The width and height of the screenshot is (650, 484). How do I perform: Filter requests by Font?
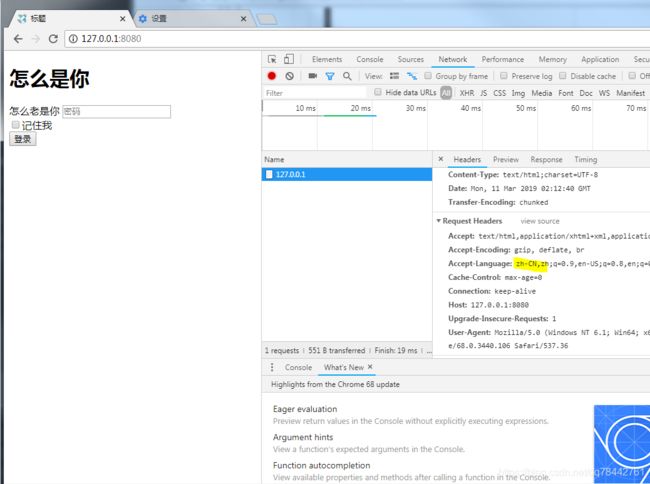point(566,93)
